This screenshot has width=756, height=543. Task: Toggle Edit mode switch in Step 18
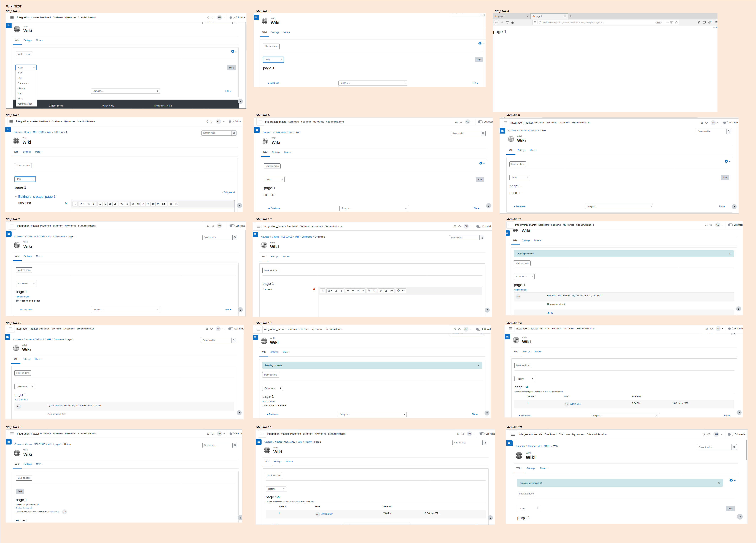pyautogui.click(x=730, y=434)
